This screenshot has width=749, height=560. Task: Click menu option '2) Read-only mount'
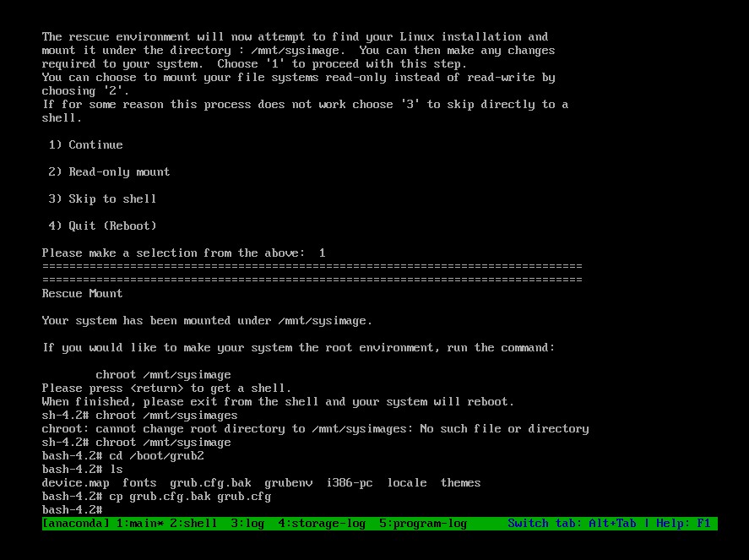[x=109, y=172]
